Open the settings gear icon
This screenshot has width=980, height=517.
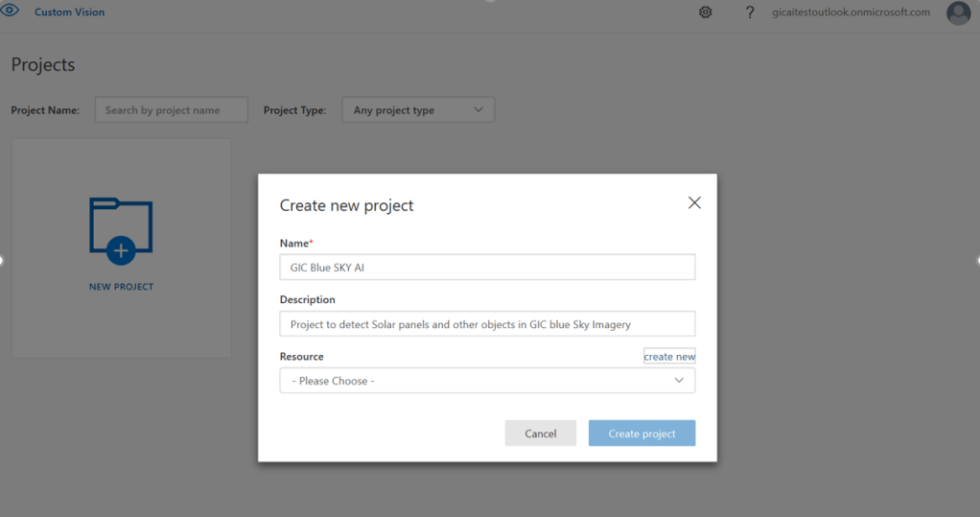[706, 12]
